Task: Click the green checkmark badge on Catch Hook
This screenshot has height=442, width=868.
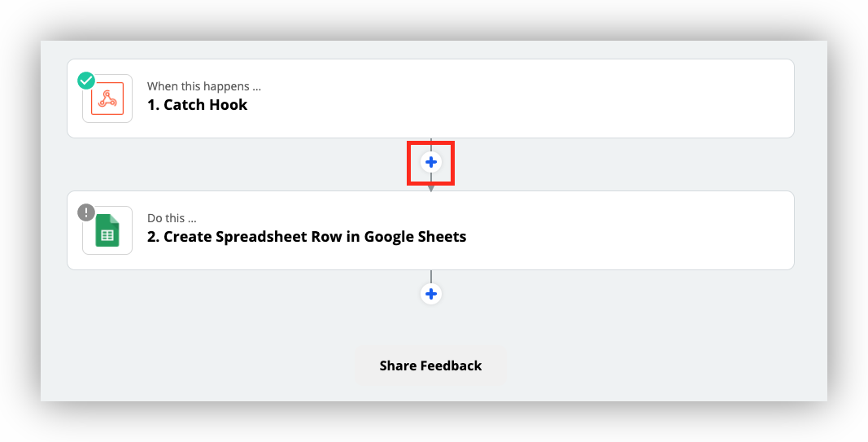Action: point(86,81)
